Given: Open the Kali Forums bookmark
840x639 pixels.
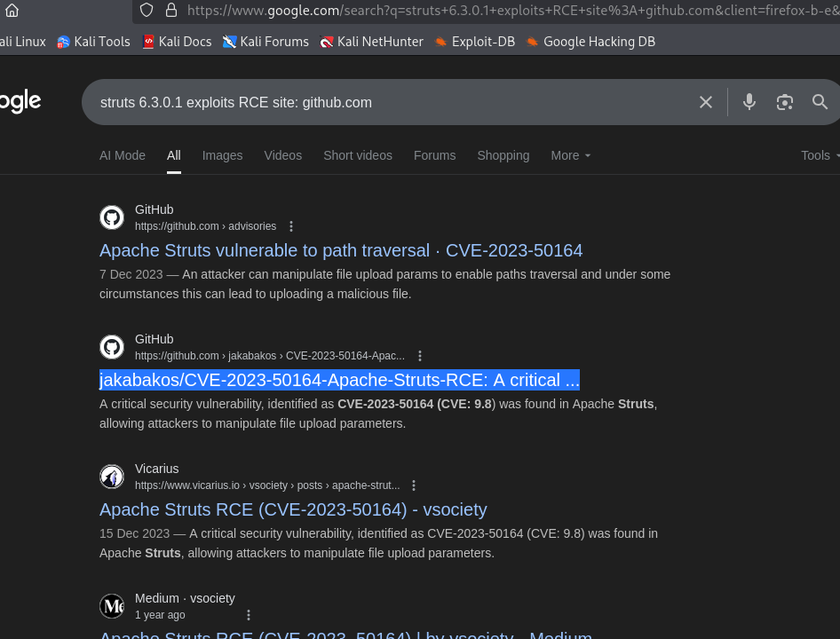Looking at the screenshot, I should [x=265, y=41].
